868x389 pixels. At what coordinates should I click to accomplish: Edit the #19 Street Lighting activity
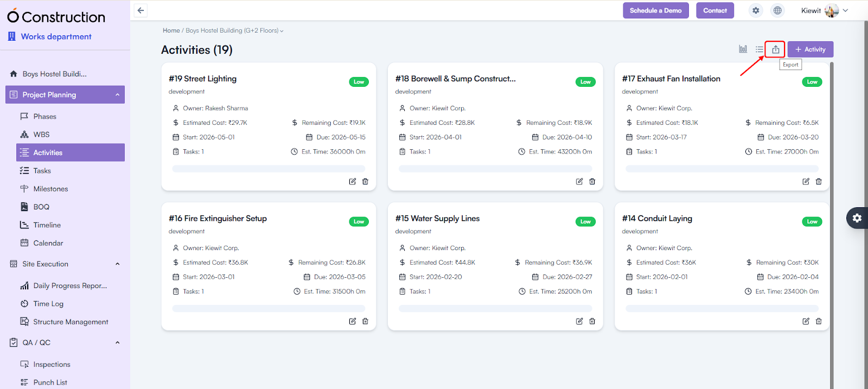[353, 182]
